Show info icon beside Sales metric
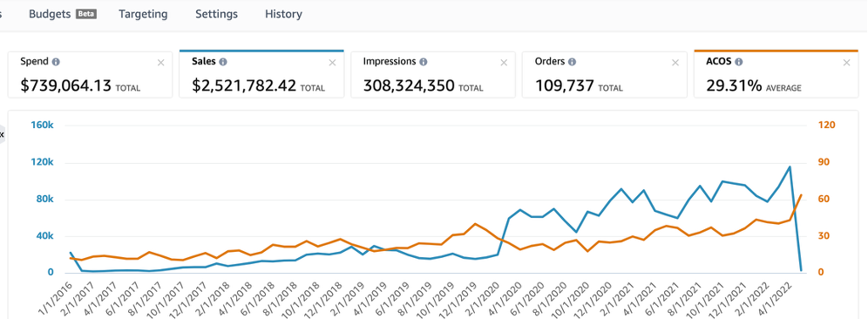868x319 pixels. point(222,62)
